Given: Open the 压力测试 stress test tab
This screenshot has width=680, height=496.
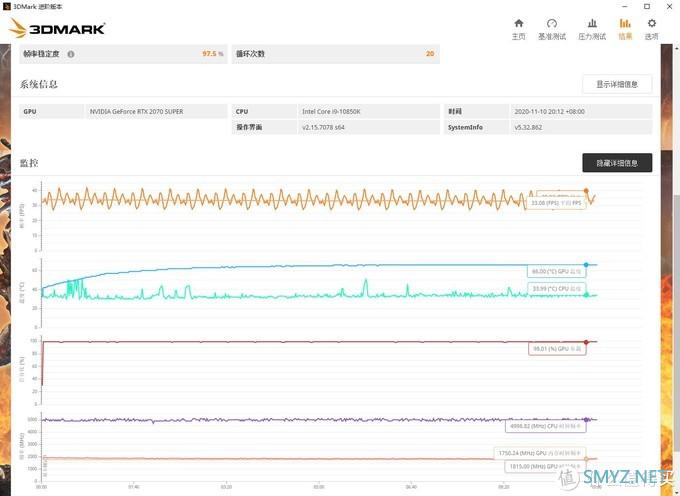Looking at the screenshot, I should click(592, 29).
